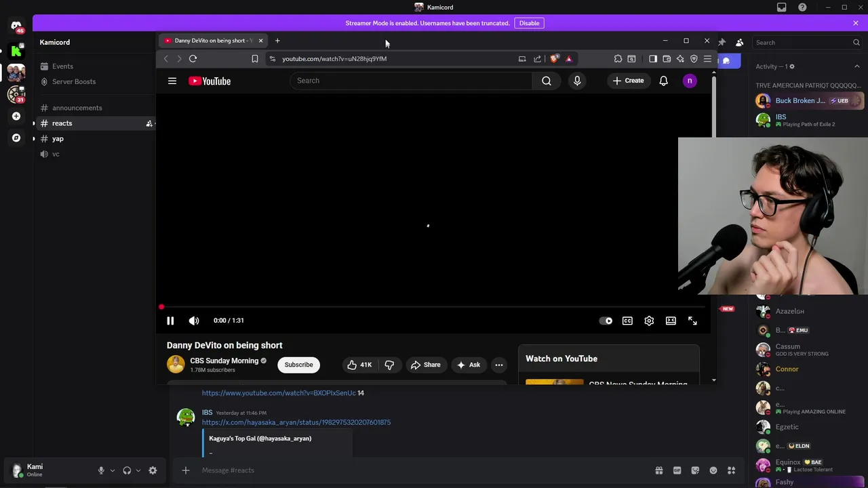Mute the YouTube video volume
Image resolution: width=868 pixels, height=488 pixels.
pos(194,321)
